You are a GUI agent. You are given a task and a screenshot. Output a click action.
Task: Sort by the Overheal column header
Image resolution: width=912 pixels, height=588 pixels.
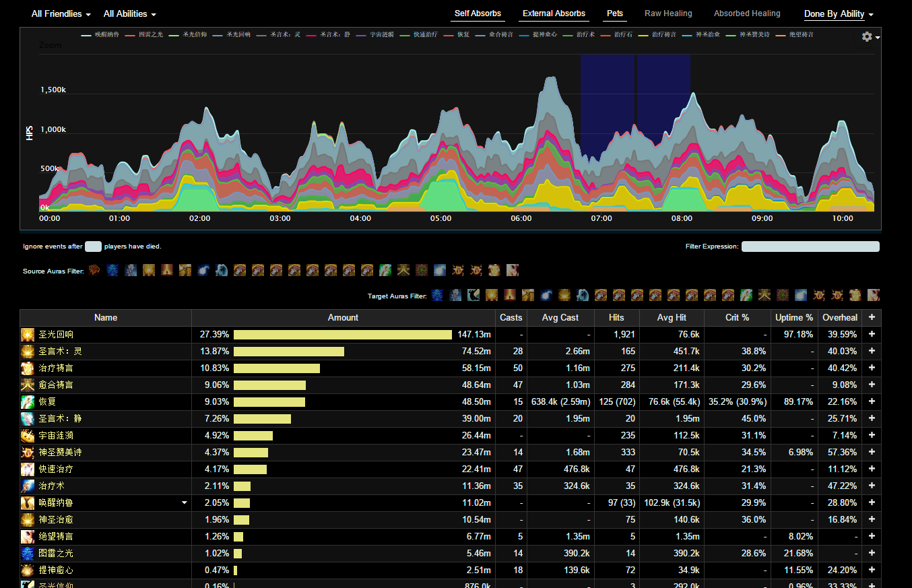coord(839,317)
